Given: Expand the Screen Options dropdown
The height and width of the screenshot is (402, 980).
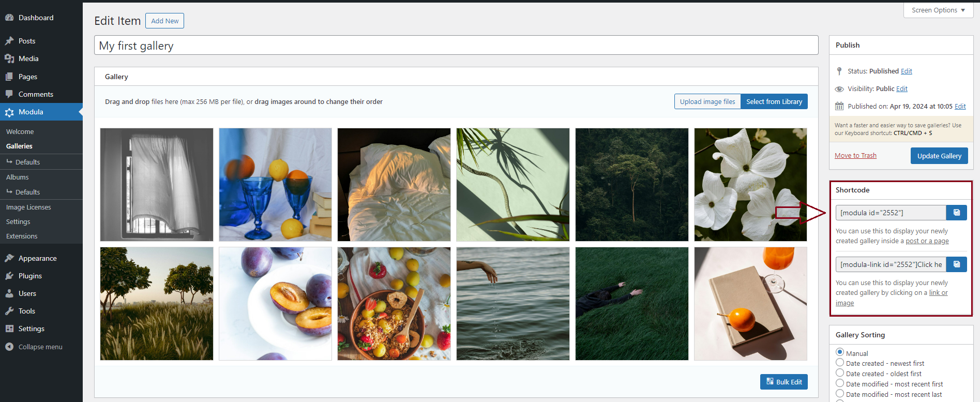Looking at the screenshot, I should [x=938, y=10].
